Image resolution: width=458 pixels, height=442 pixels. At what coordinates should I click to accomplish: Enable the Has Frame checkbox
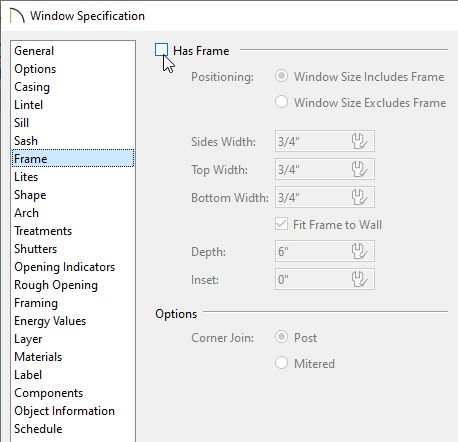click(x=161, y=50)
